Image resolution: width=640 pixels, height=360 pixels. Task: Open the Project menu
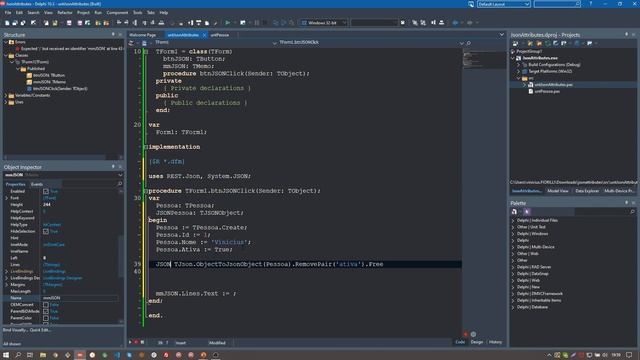click(83, 13)
